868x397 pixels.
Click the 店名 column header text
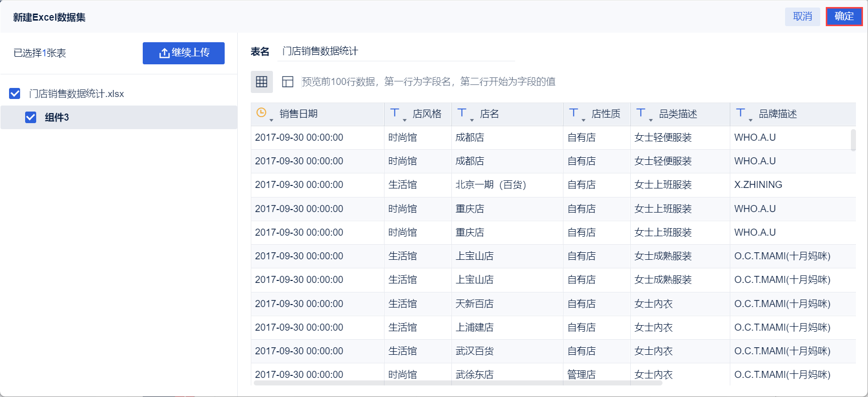pyautogui.click(x=489, y=114)
